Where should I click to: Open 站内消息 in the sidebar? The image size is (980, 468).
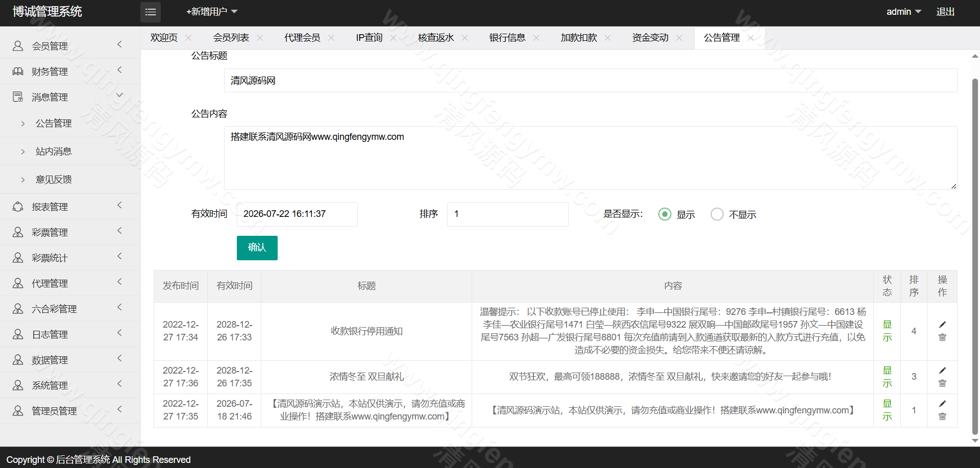tap(54, 152)
